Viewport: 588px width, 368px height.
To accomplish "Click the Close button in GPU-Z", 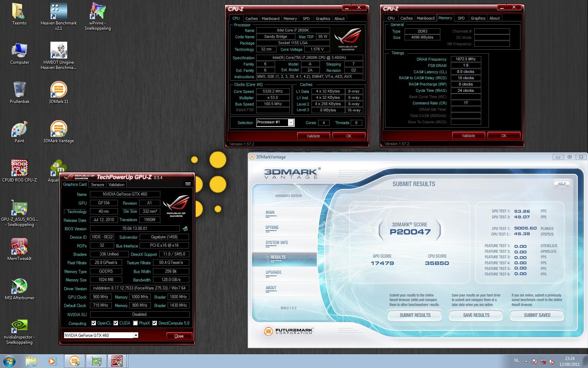I will click(x=179, y=336).
